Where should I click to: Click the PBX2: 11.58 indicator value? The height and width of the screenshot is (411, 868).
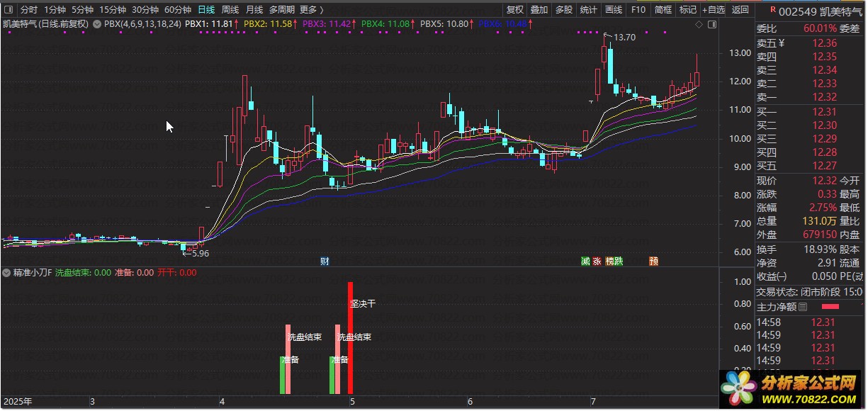[x=267, y=24]
